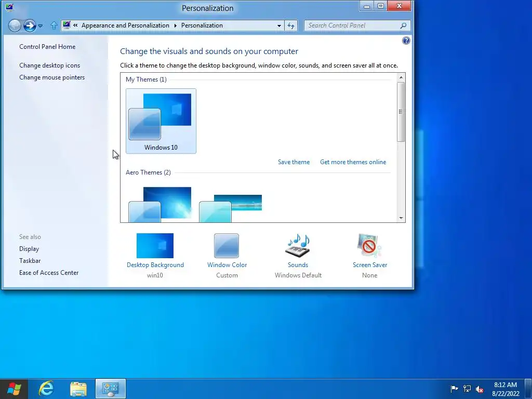Image resolution: width=532 pixels, height=399 pixels.
Task: Go up one level with the up arrow
Action: tap(54, 25)
